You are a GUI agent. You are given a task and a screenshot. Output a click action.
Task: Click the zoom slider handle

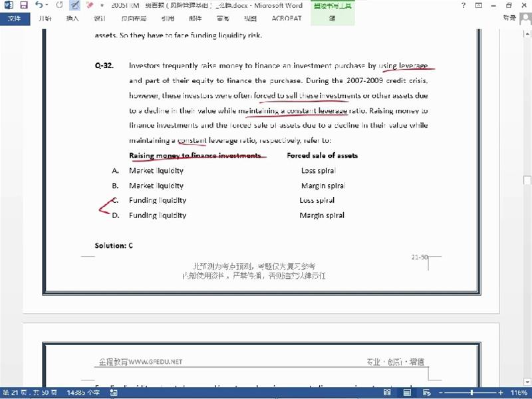[x=471, y=393]
